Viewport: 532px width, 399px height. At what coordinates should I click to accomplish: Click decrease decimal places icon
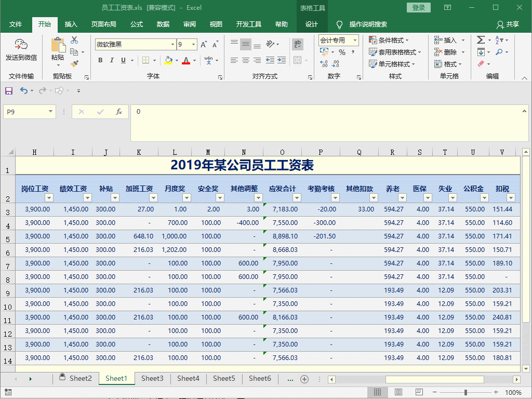[336, 64]
